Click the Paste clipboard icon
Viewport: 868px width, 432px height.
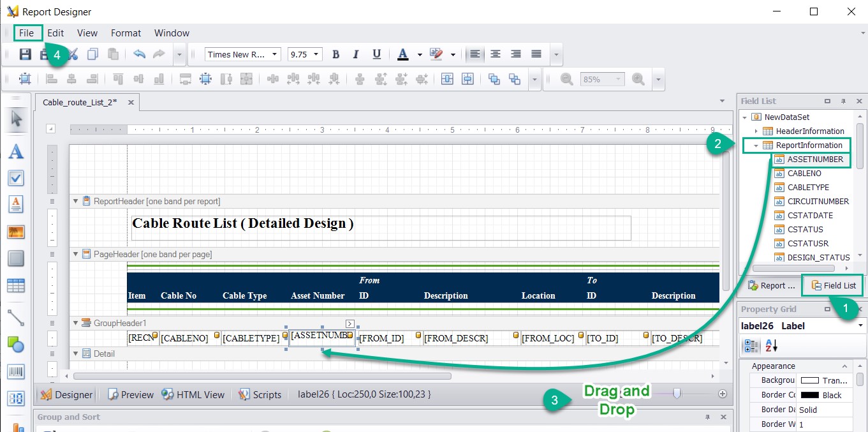[113, 54]
